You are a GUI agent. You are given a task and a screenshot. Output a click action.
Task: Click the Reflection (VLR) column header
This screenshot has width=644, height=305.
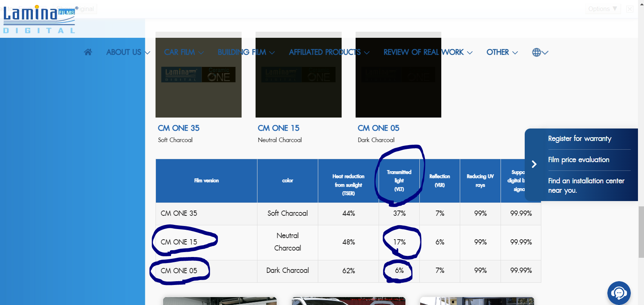[x=440, y=181]
